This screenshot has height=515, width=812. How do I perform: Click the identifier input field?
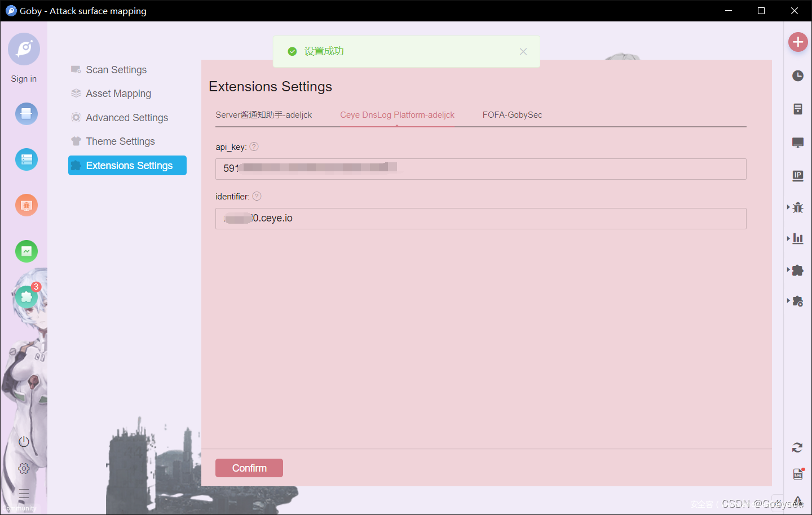click(480, 219)
